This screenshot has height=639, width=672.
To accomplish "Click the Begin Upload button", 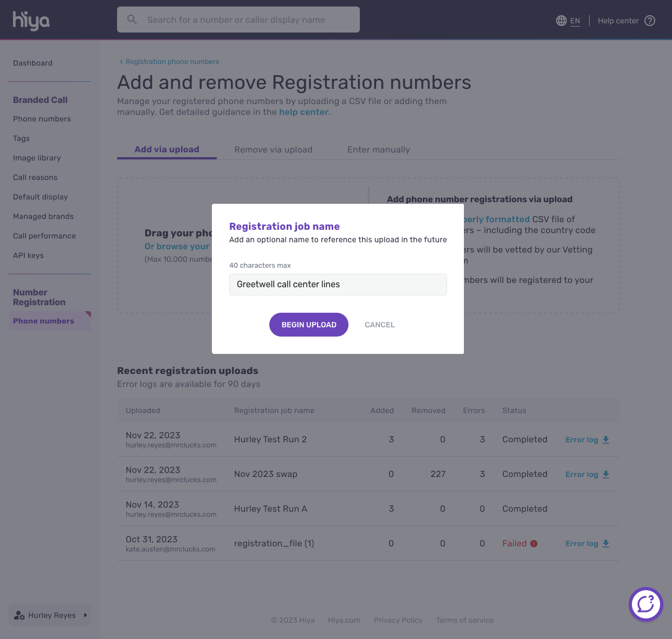I will pyautogui.click(x=309, y=325).
